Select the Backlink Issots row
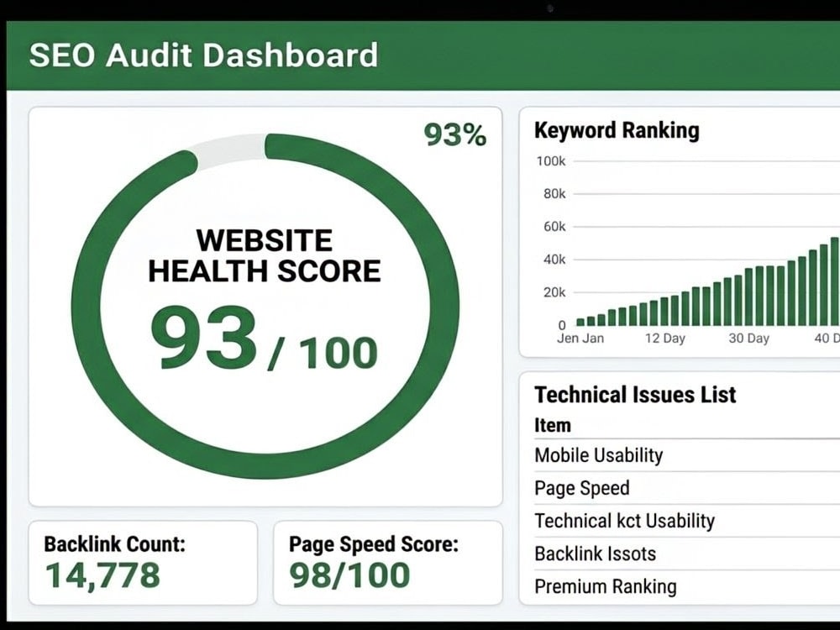The image size is (840, 630). 687,554
